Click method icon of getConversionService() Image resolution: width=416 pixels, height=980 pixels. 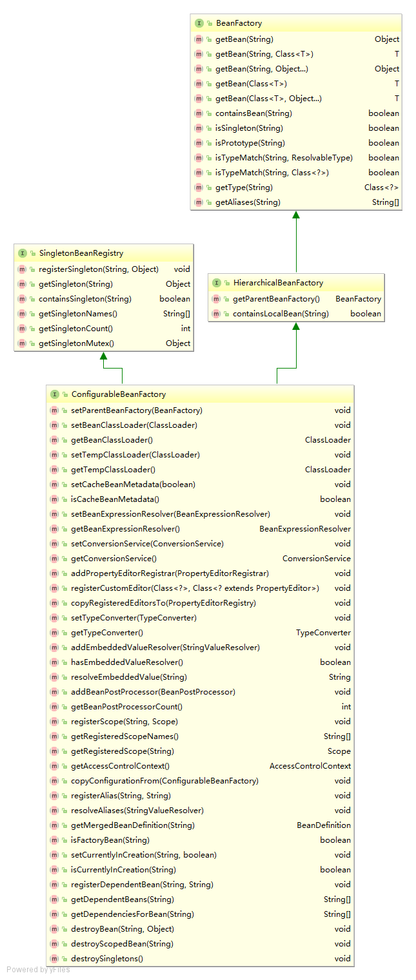[55, 559]
